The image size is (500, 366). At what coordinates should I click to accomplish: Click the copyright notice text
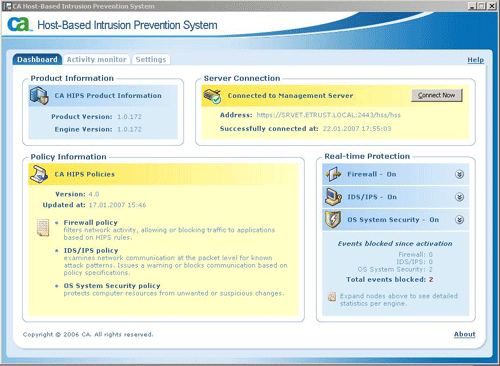pyautogui.click(x=88, y=334)
